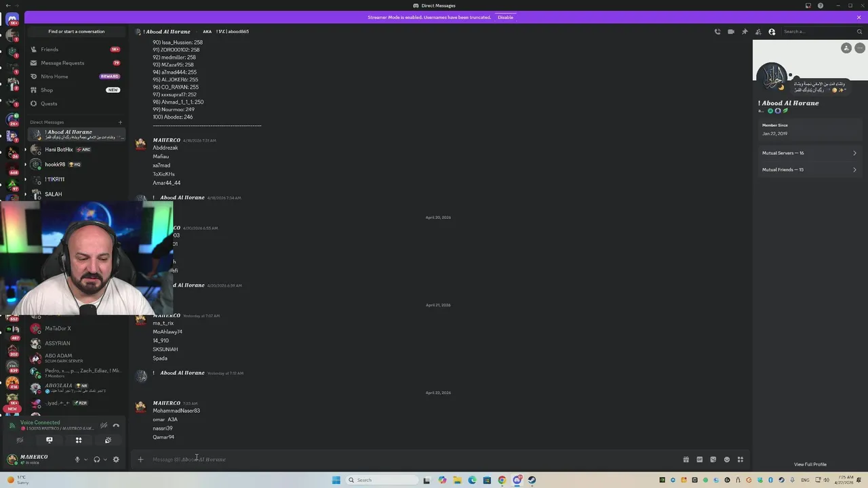The height and width of the screenshot is (488, 868).
Task: Open the Friends page
Action: pos(76,49)
